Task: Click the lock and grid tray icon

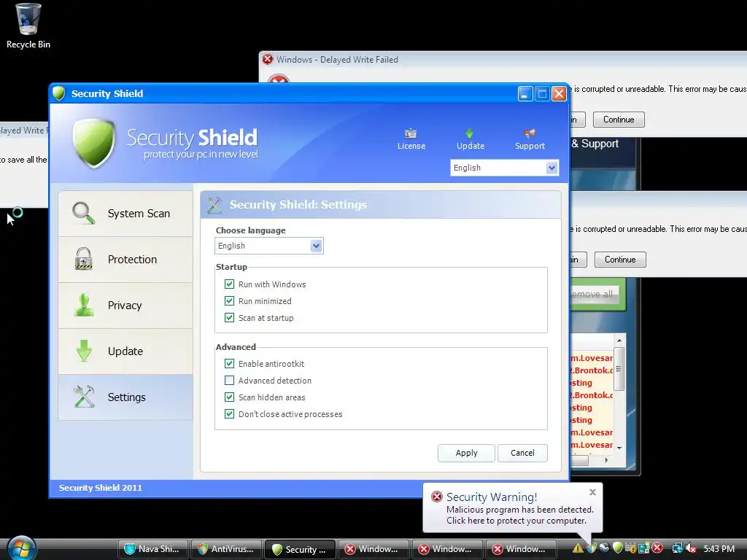Action: [x=631, y=548]
